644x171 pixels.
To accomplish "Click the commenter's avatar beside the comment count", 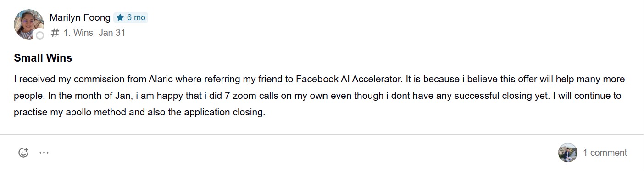I will pos(568,153).
